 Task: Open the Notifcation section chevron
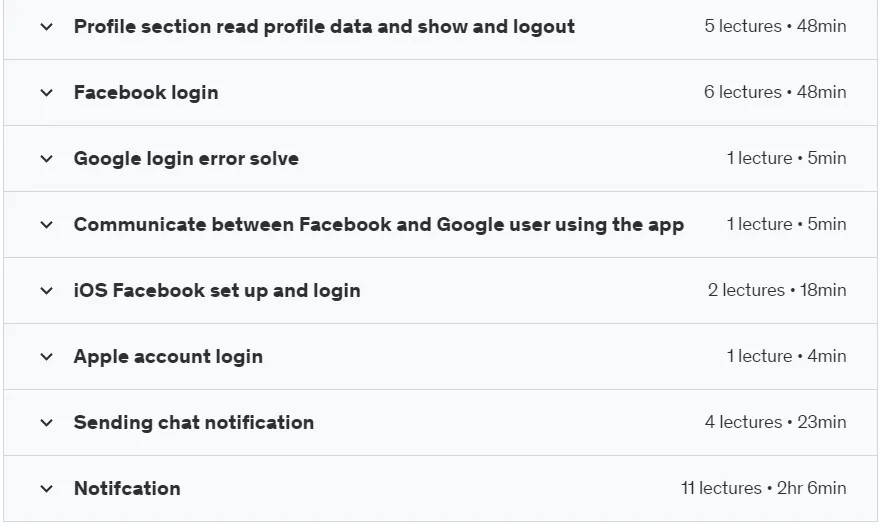pyautogui.click(x=47, y=489)
